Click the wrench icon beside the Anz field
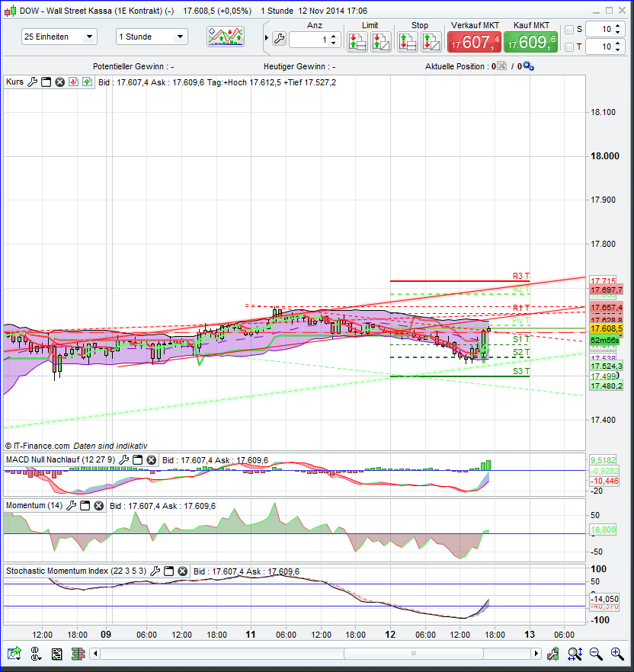The height and width of the screenshot is (672, 634). pyautogui.click(x=280, y=37)
